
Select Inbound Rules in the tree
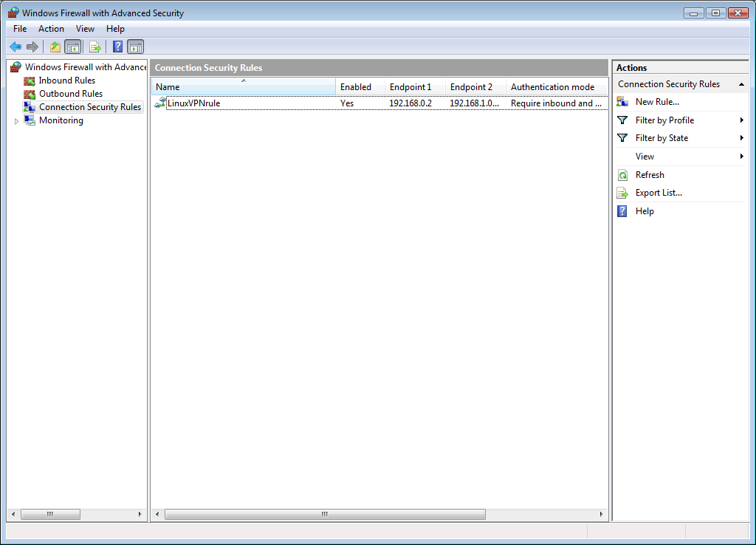click(67, 80)
